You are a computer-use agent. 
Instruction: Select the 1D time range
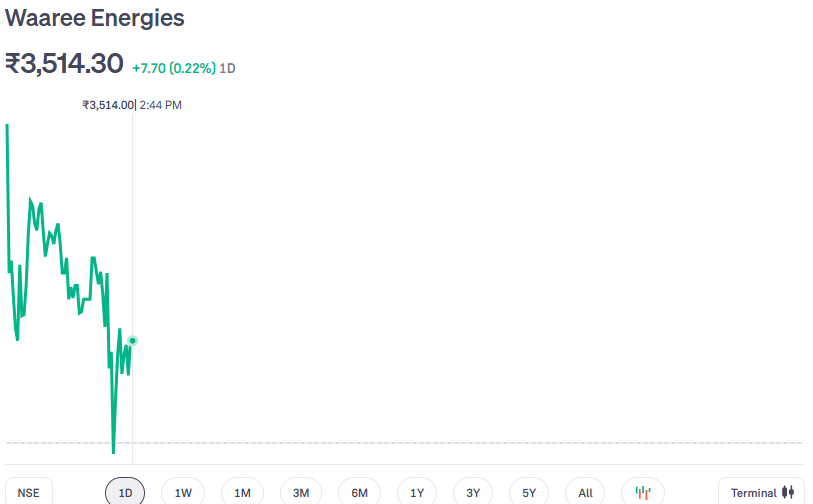click(x=125, y=492)
